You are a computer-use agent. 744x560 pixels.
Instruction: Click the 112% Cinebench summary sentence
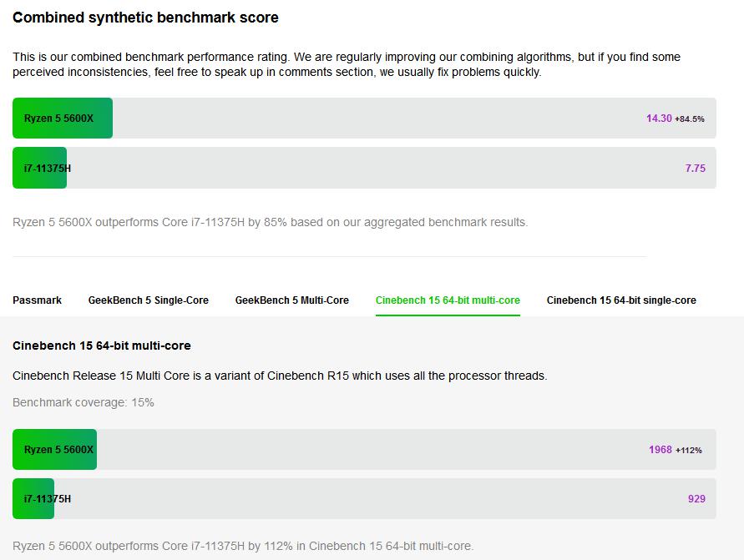243,546
